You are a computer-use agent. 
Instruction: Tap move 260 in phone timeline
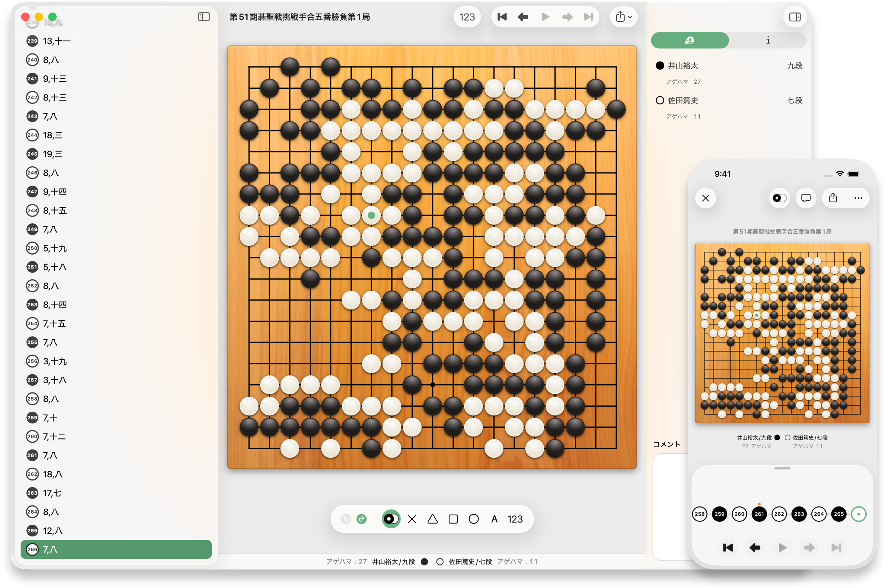click(x=739, y=514)
